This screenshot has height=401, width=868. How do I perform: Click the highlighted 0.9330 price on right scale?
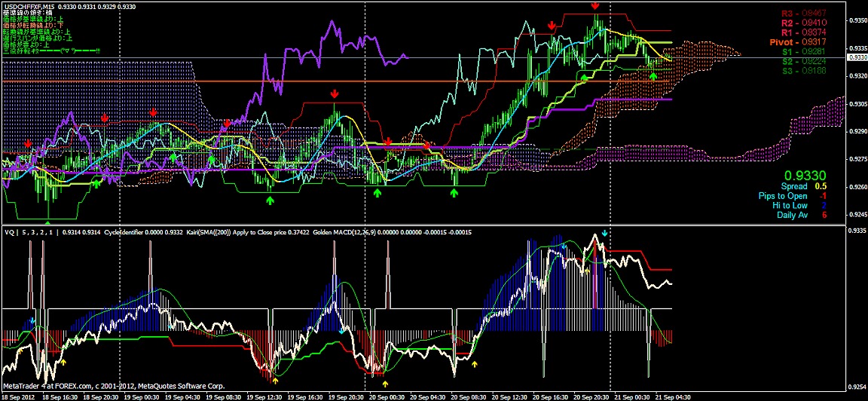[857, 57]
